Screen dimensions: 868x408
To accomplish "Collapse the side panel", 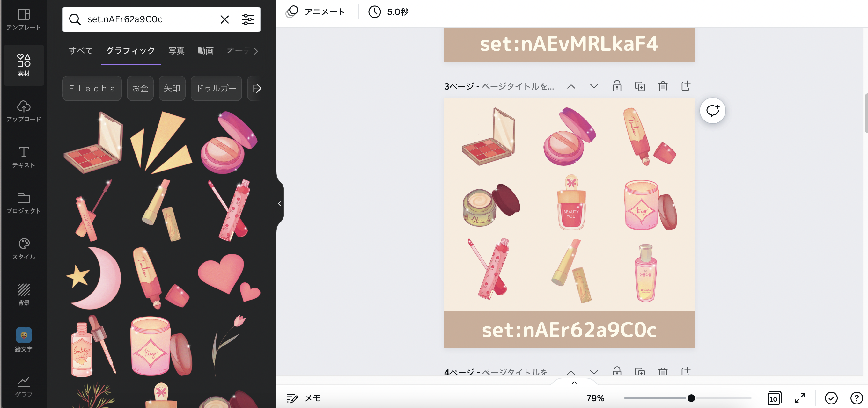I will coord(280,203).
